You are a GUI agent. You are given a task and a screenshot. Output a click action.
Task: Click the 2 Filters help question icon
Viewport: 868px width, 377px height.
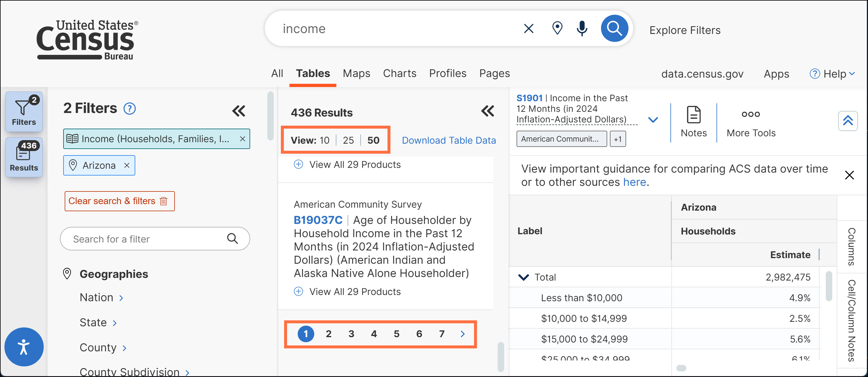[x=130, y=109]
